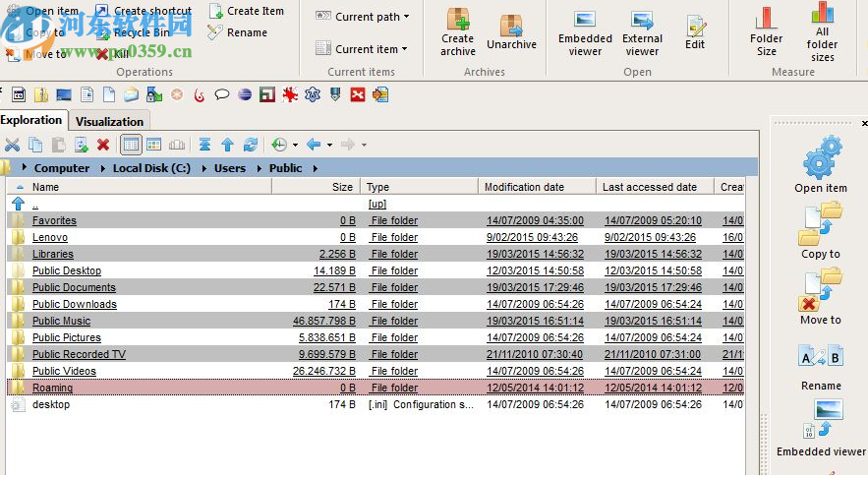The image size is (868, 479).
Task: Click Create shortcut in Operations
Action: [143, 11]
